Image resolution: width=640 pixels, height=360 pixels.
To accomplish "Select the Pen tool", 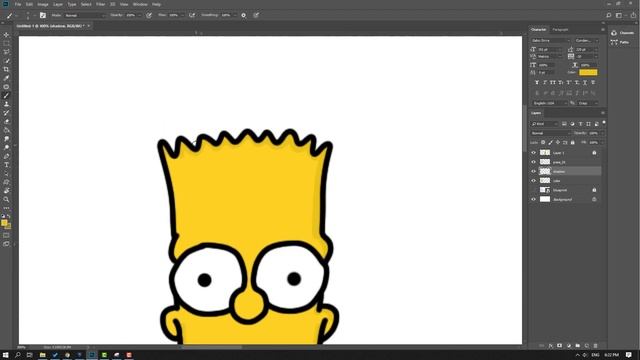I will 6,156.
